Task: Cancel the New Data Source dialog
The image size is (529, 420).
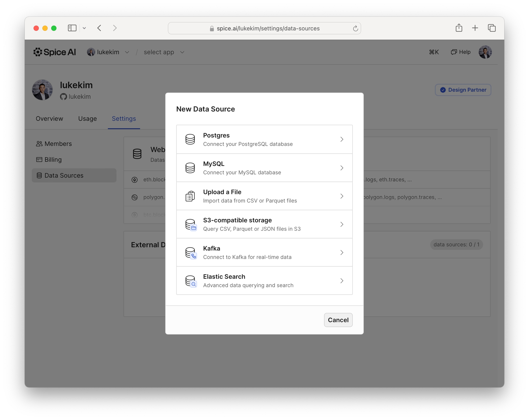Action: pyautogui.click(x=338, y=320)
